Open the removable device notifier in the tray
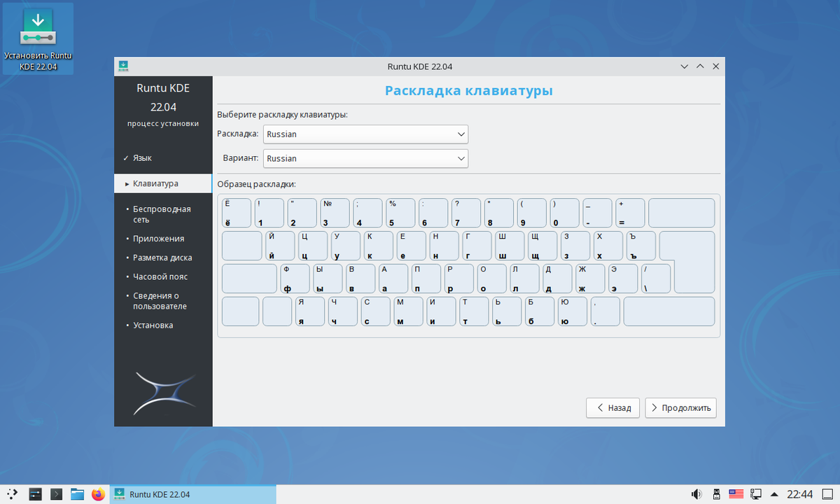 click(716, 494)
